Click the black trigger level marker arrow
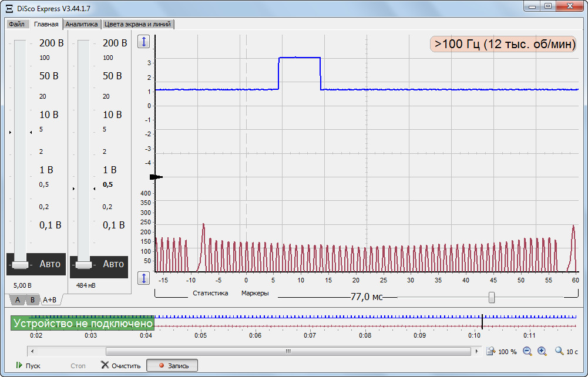 tap(156, 177)
